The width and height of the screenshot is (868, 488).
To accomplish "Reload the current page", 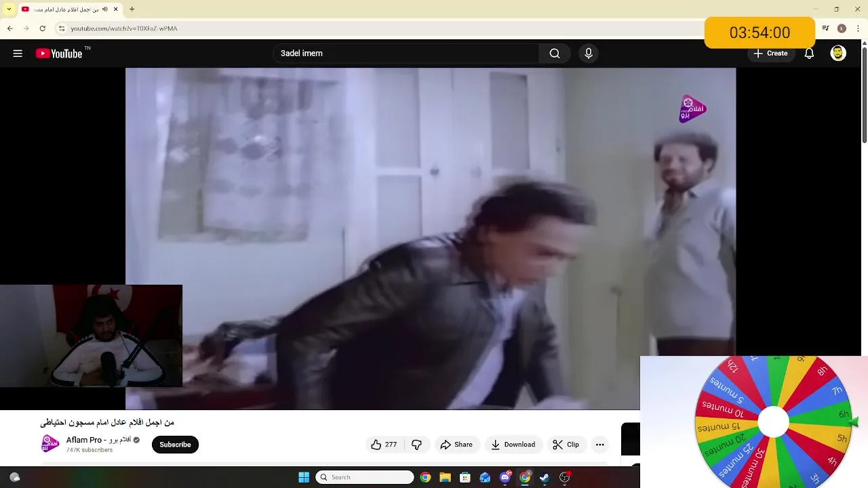I will (x=43, y=28).
